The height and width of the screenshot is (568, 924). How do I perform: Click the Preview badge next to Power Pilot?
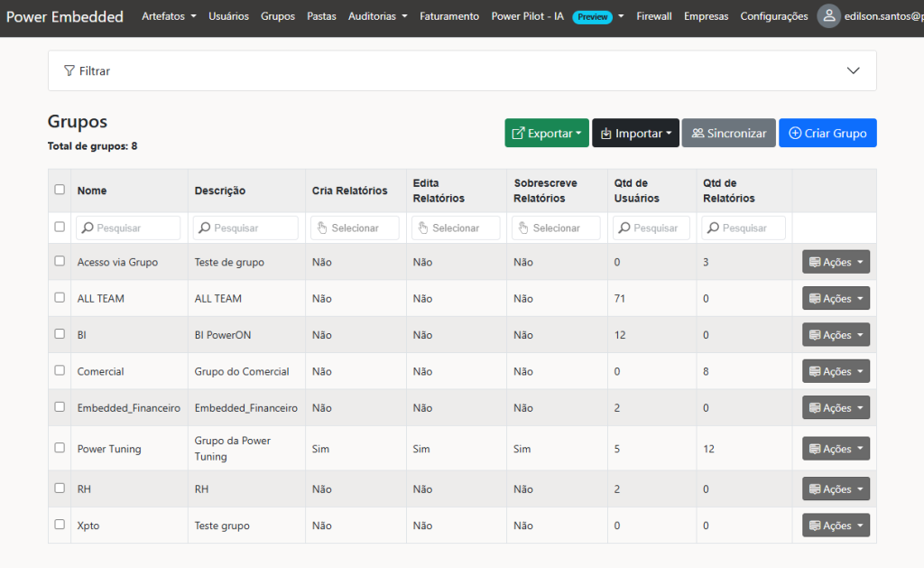pos(592,17)
